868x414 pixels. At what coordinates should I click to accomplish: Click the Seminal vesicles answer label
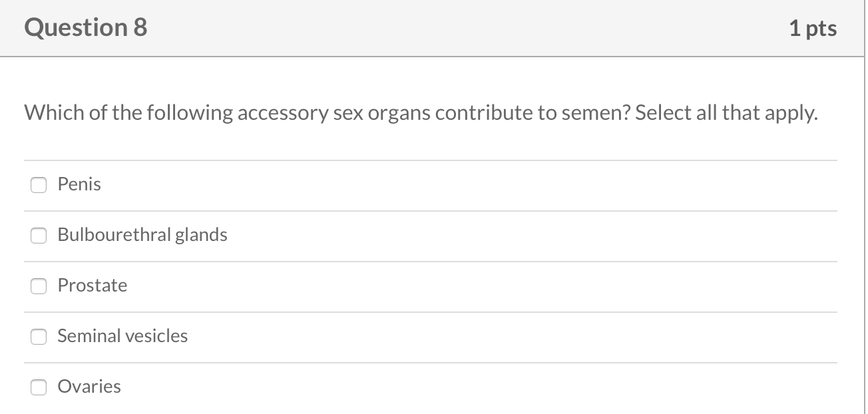122,336
